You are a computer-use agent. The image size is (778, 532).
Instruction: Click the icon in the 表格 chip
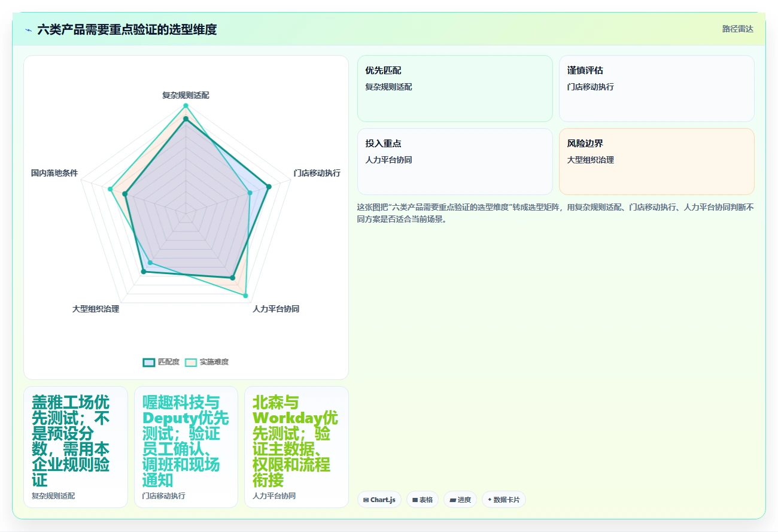(415, 500)
